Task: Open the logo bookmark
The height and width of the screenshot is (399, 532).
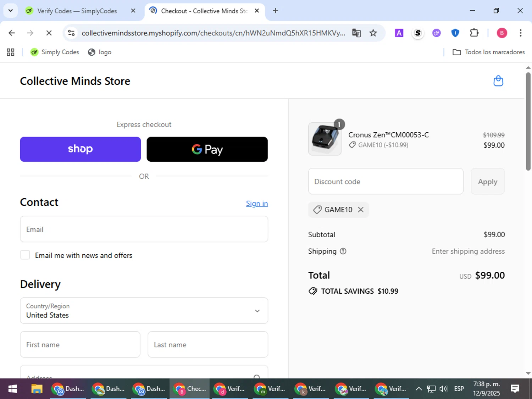Action: [100, 52]
